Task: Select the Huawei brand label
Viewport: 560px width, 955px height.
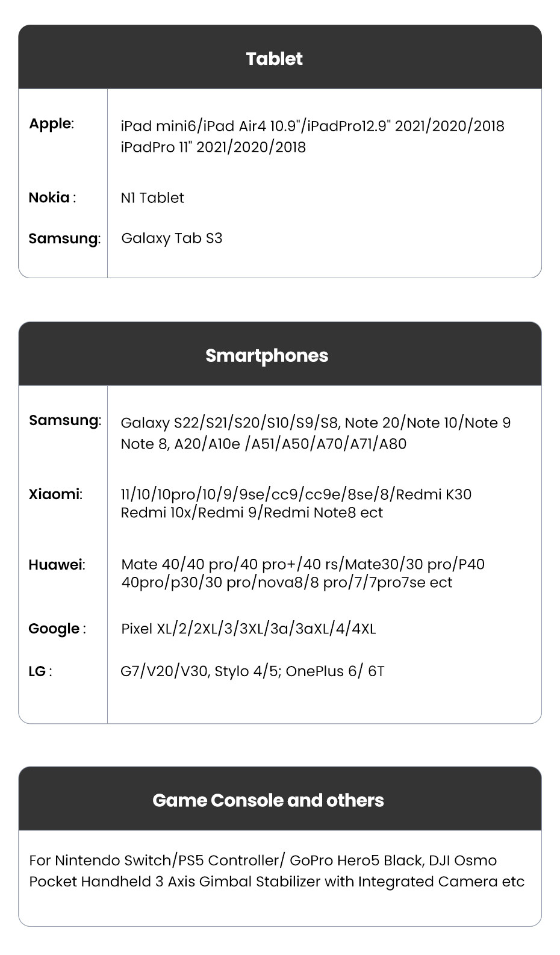Action: point(57,565)
